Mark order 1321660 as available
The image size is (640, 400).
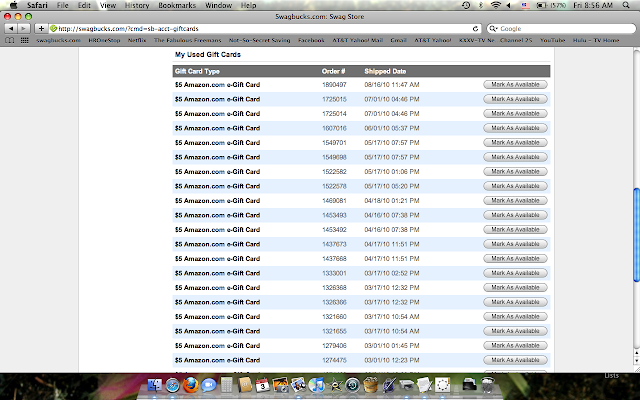coord(515,316)
